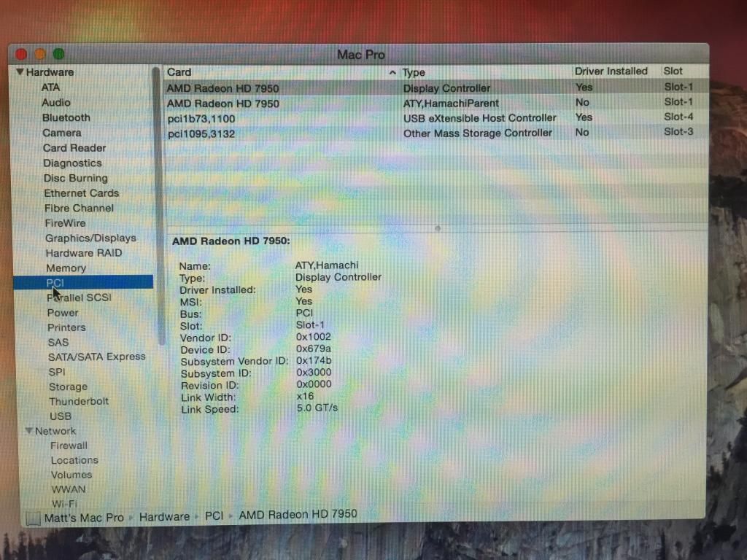Click the Hardware category label
This screenshot has width=747, height=560.
tap(50, 72)
